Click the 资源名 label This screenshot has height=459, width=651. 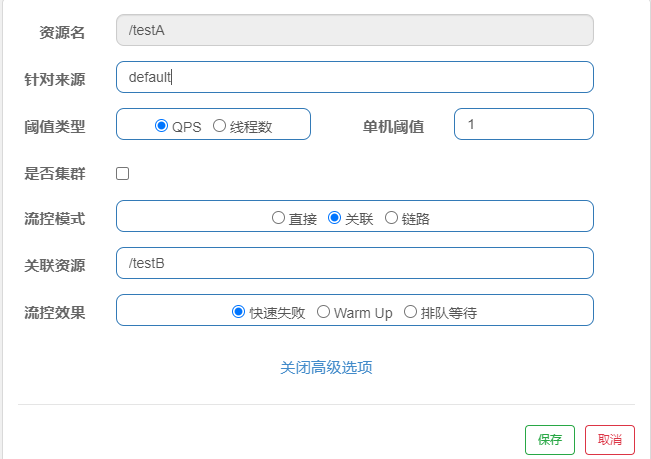[62, 32]
